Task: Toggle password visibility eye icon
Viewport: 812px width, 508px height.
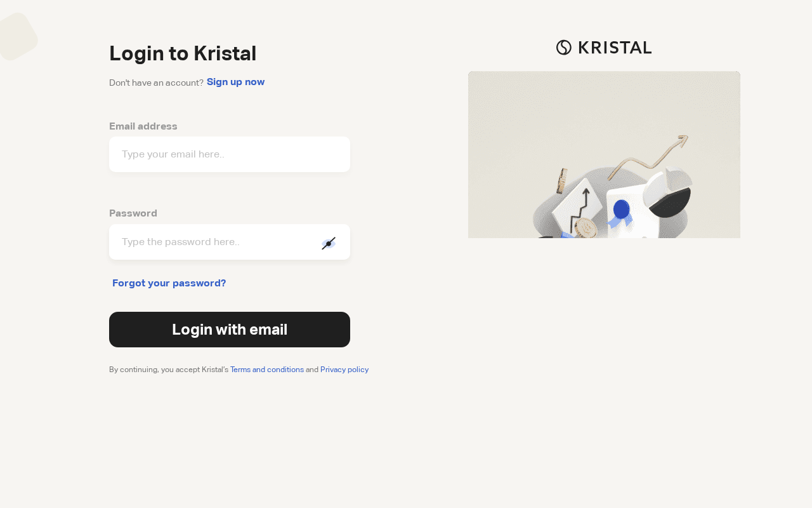Action: click(329, 243)
